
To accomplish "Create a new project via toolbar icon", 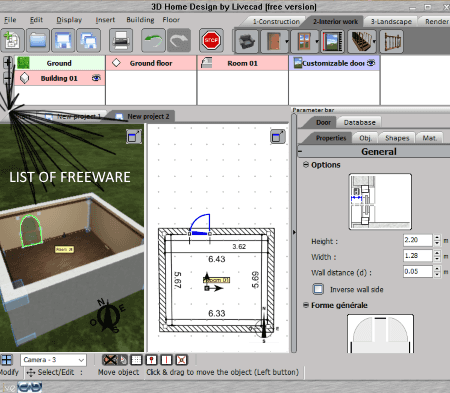I will point(13,41).
